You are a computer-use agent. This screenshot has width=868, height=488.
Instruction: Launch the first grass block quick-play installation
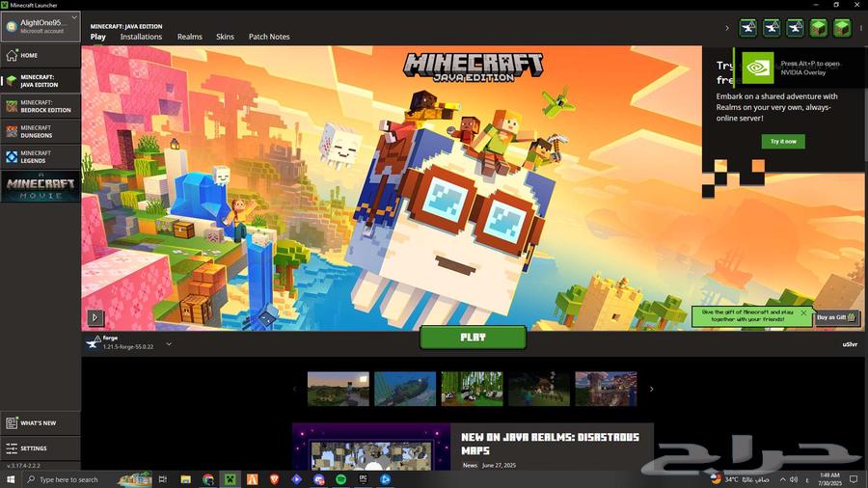819,28
